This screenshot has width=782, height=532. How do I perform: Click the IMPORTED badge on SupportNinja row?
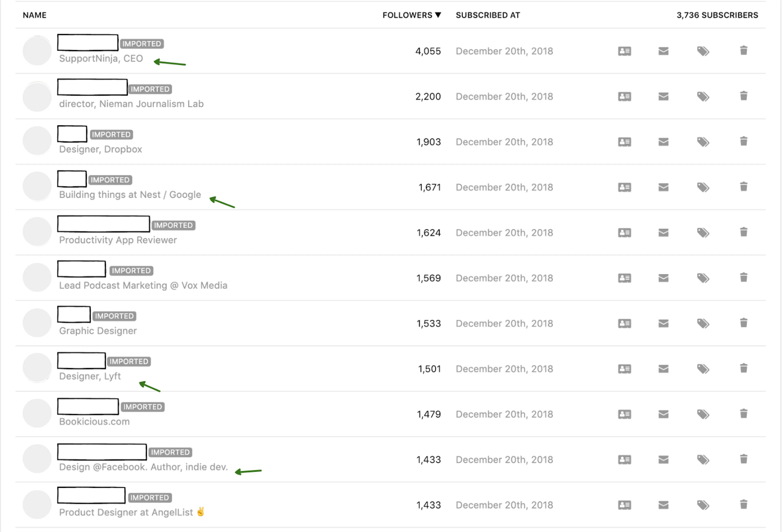[x=142, y=44]
